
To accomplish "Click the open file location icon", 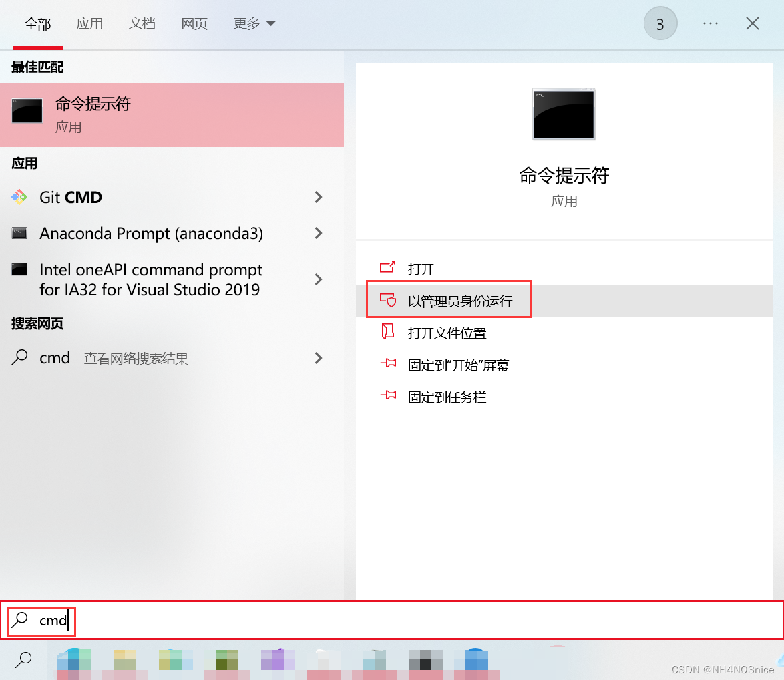I will (387, 331).
